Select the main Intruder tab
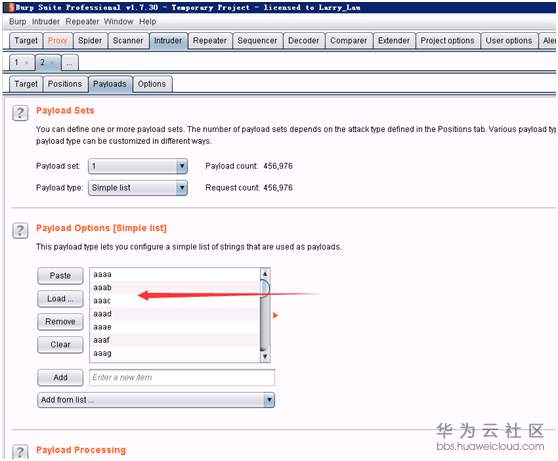Screen dimensions: 558x461 coord(168,41)
